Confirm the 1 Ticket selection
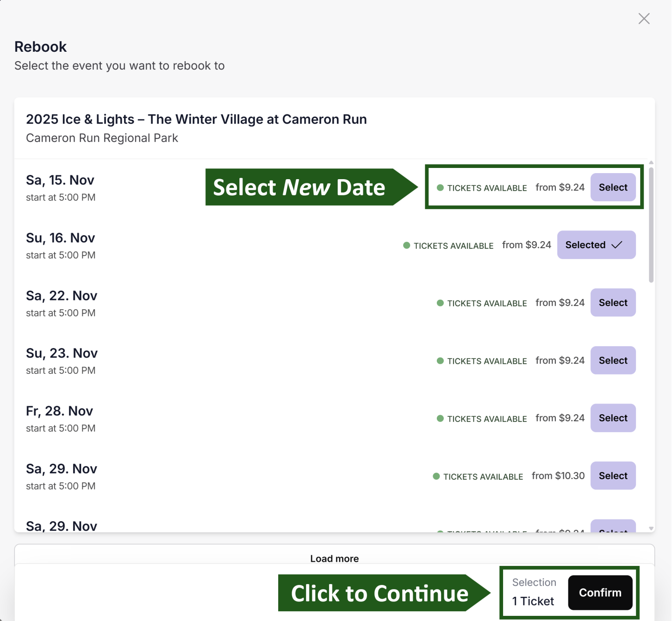Screen dimensions: 672x621 (600, 592)
